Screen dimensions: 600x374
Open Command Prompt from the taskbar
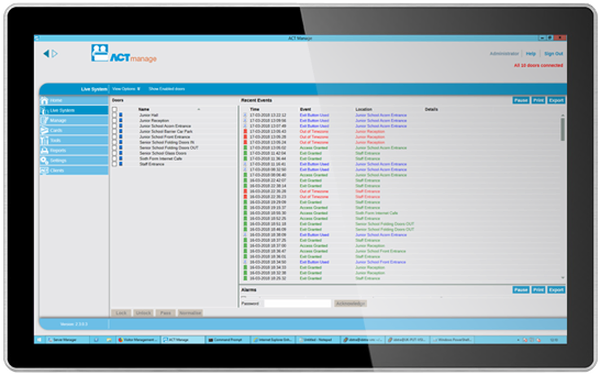tap(227, 340)
